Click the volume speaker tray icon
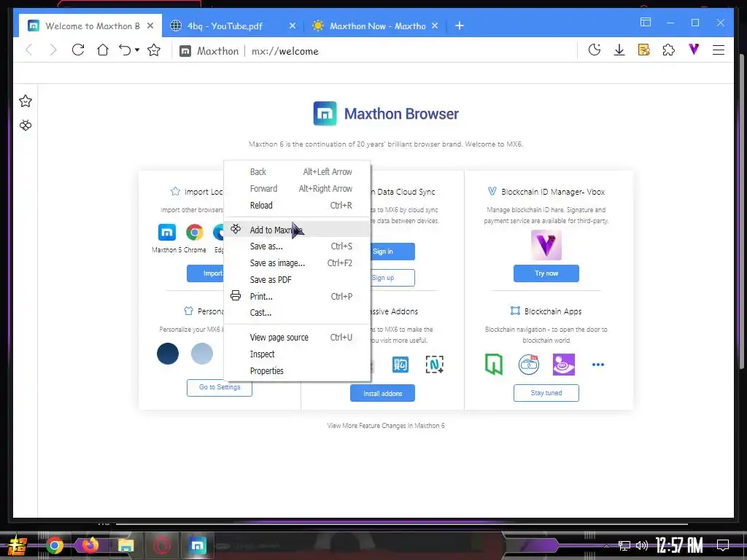The width and height of the screenshot is (747, 560). click(642, 545)
